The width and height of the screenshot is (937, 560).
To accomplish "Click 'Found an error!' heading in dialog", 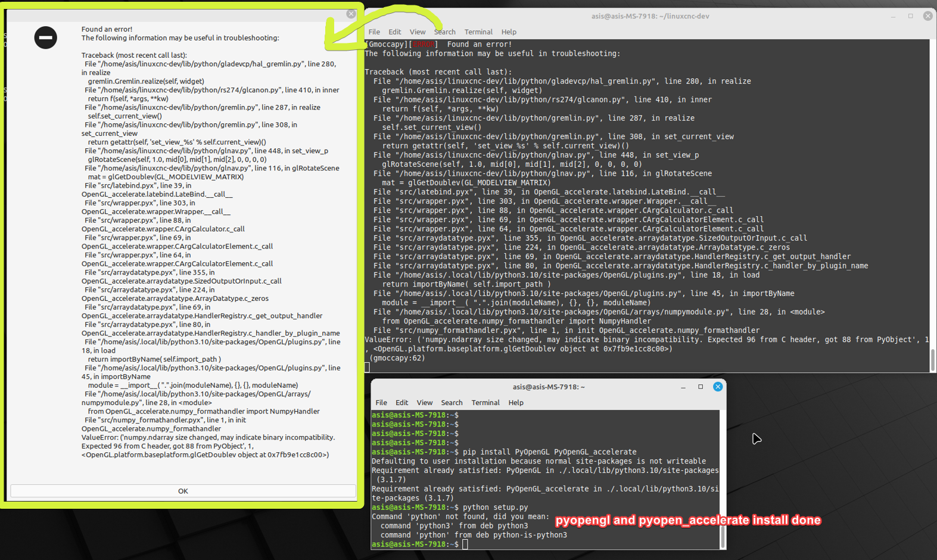I will click(x=107, y=29).
